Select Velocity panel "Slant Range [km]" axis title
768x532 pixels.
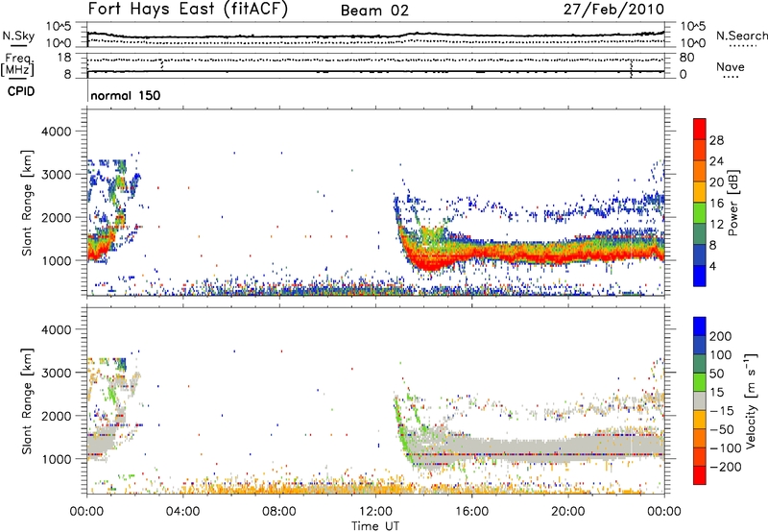(x=28, y=401)
